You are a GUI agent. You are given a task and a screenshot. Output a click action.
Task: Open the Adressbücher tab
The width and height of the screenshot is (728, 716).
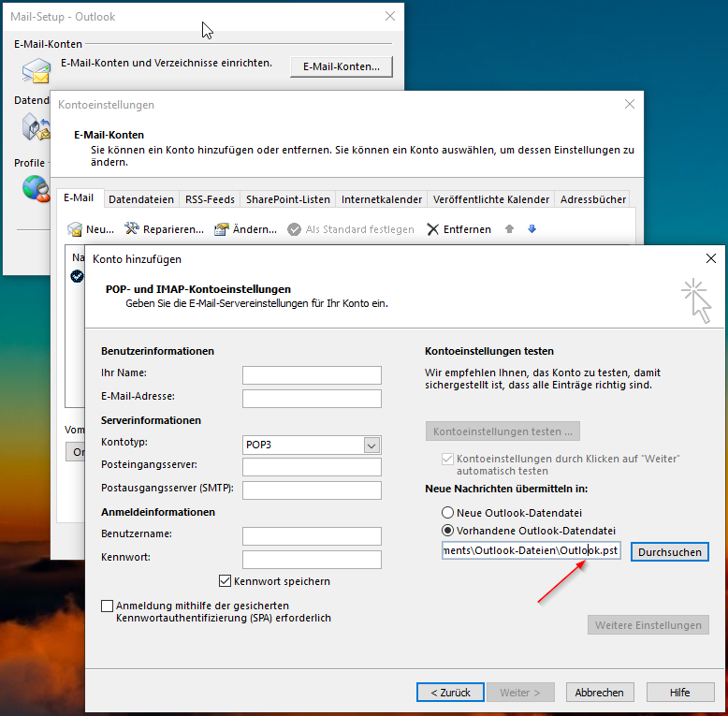click(x=593, y=199)
